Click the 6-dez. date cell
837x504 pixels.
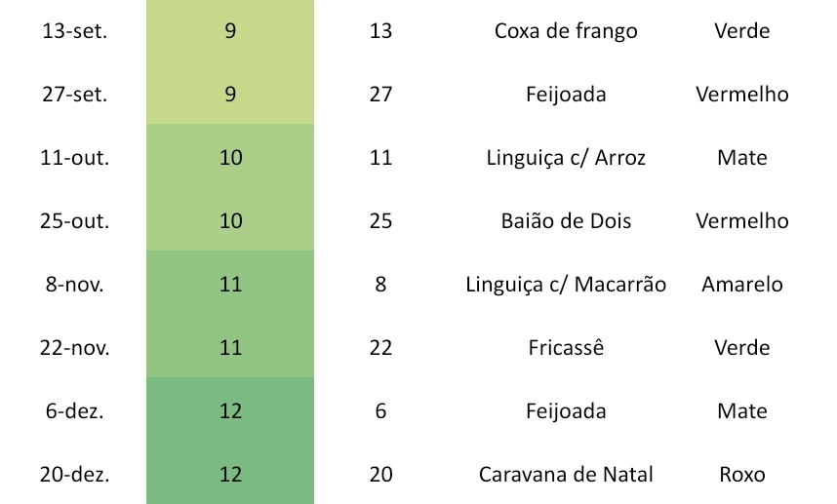coord(75,411)
